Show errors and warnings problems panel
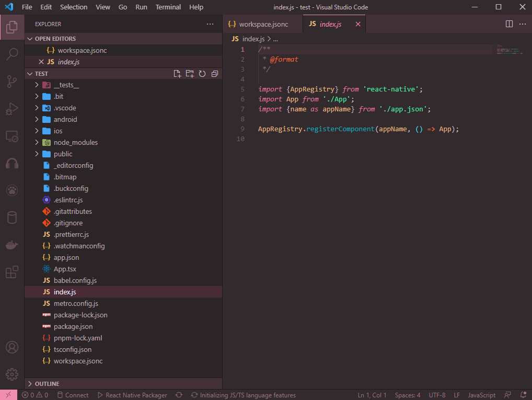 35,395
